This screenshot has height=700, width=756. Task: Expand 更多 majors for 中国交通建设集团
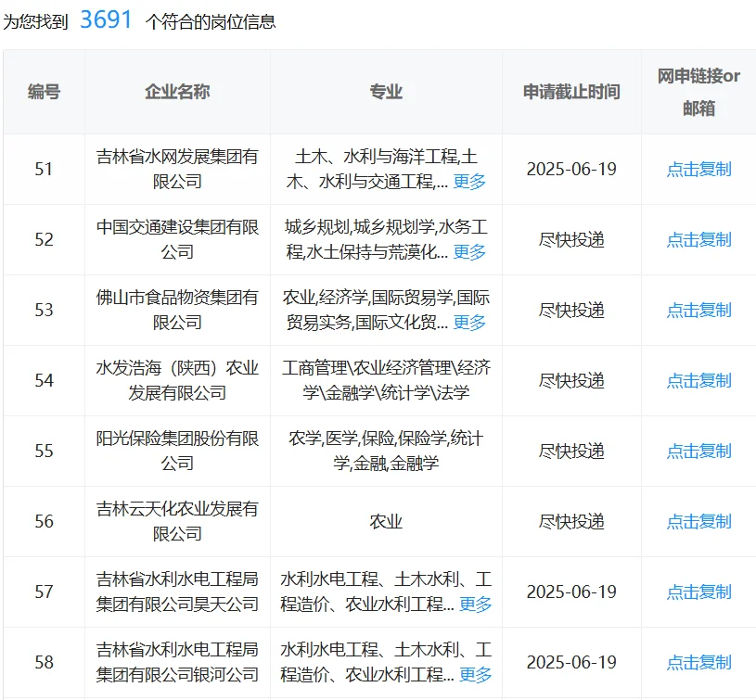(469, 252)
